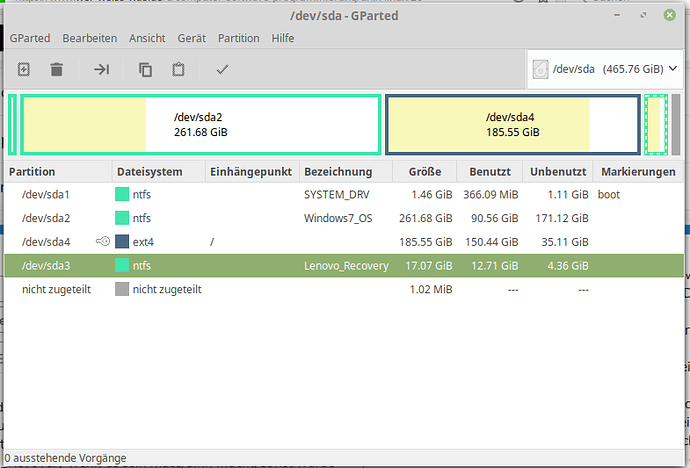
Task: Open the Hilfe menu
Action: pyautogui.click(x=283, y=38)
